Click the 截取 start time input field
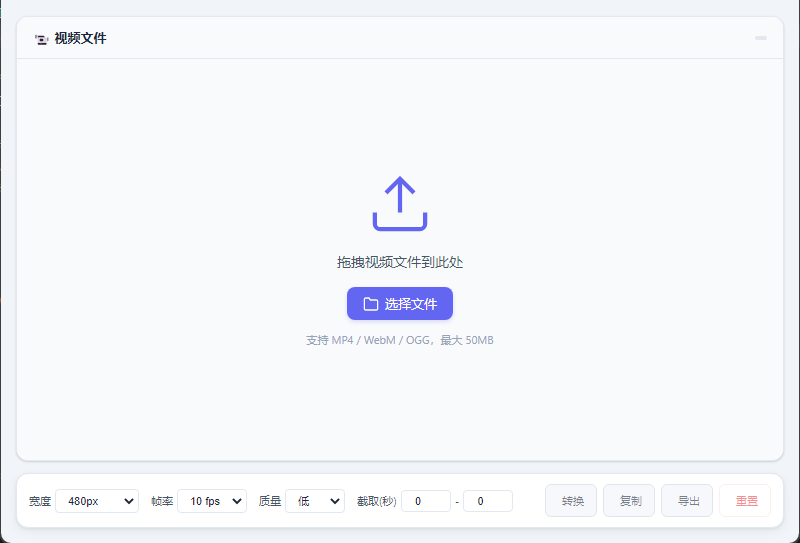800x543 pixels. coord(425,501)
